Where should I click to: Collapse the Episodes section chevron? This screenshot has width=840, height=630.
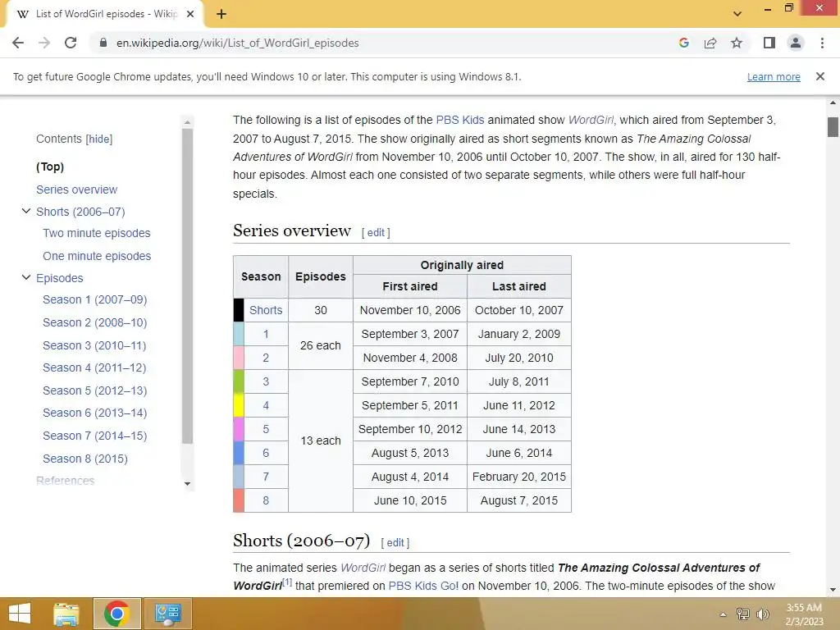click(25, 277)
